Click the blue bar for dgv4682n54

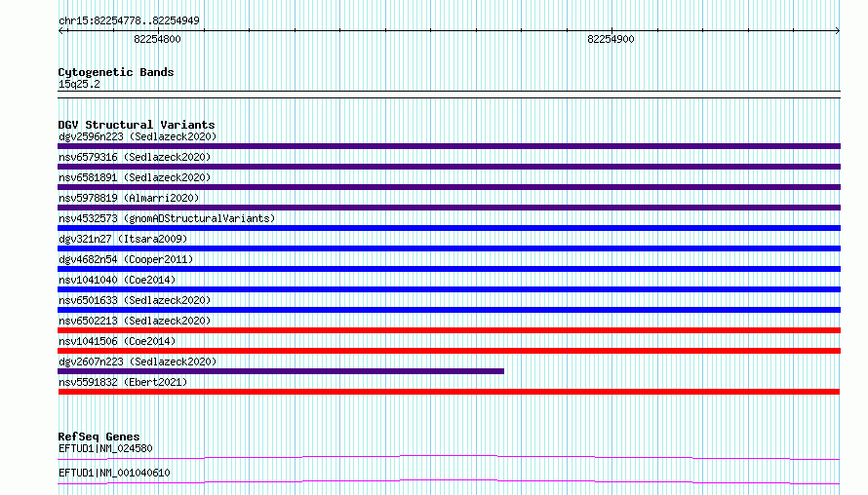tap(449, 269)
